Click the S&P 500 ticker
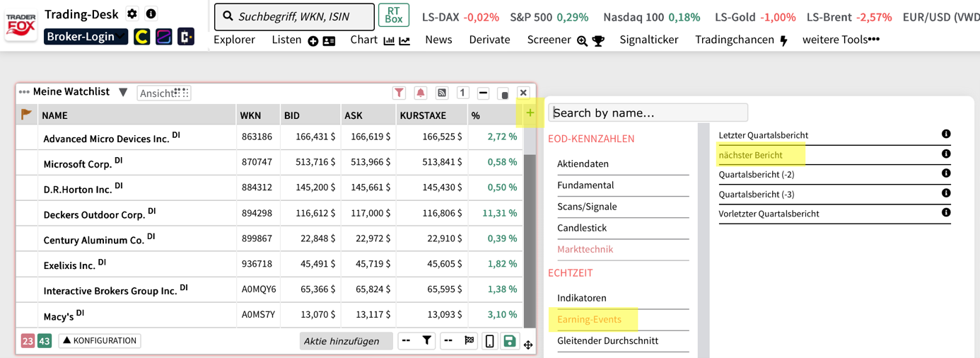Viewport: 980px width, 358px height. tap(549, 17)
